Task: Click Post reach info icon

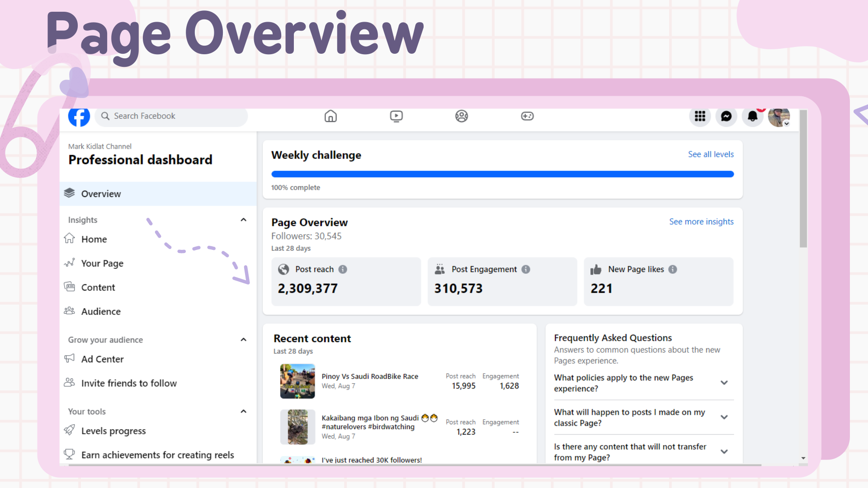Action: pyautogui.click(x=343, y=269)
